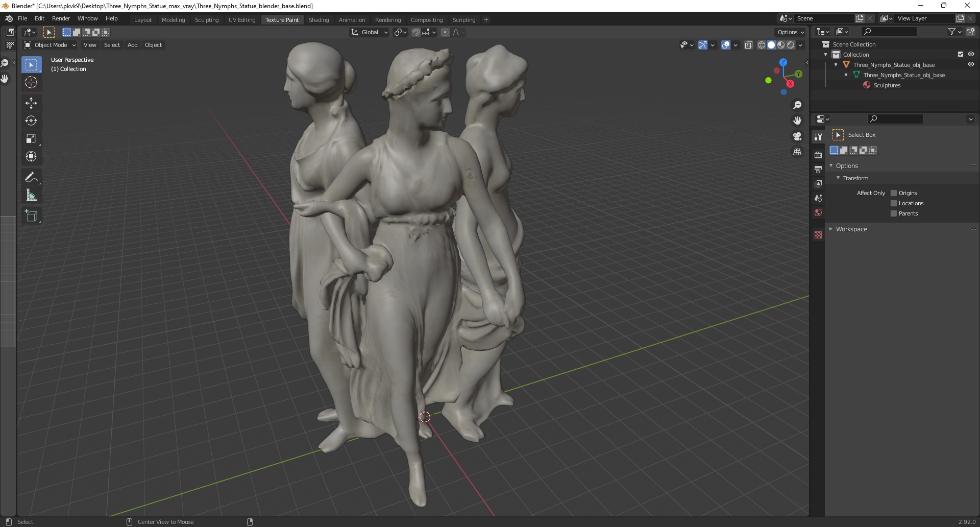Click the properties editor search field
Image resolution: width=980 pixels, height=527 pixels.
tap(895, 119)
